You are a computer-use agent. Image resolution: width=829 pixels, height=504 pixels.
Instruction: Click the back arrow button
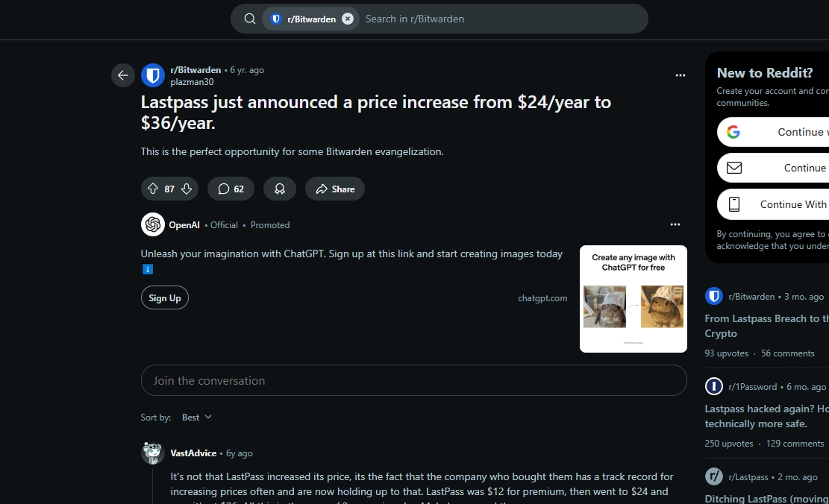[x=122, y=75]
